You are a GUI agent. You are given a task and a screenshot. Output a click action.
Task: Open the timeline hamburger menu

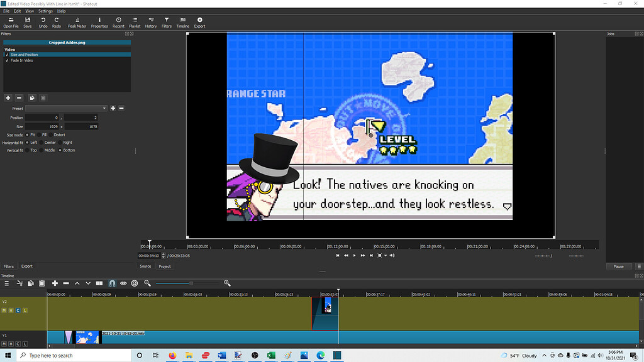(x=7, y=283)
